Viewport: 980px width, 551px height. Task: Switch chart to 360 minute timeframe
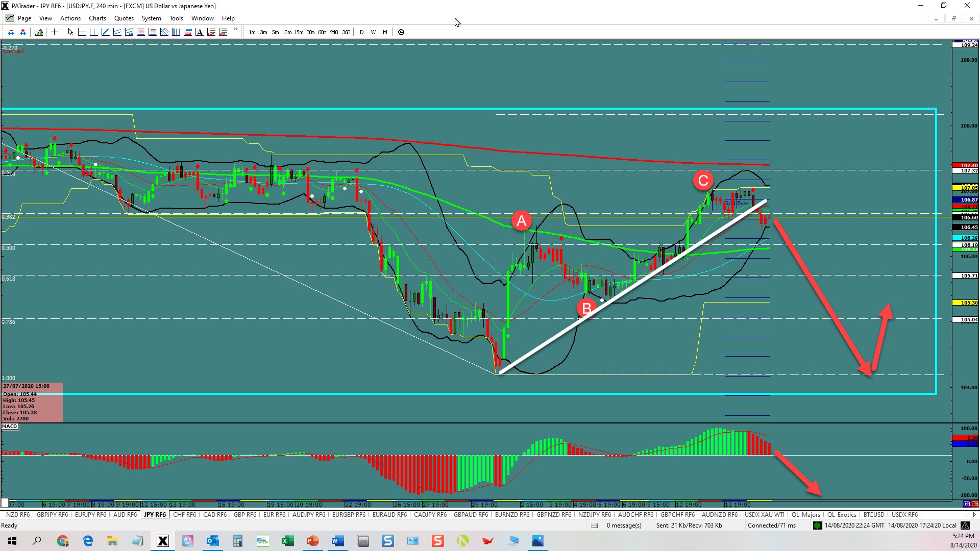346,32
